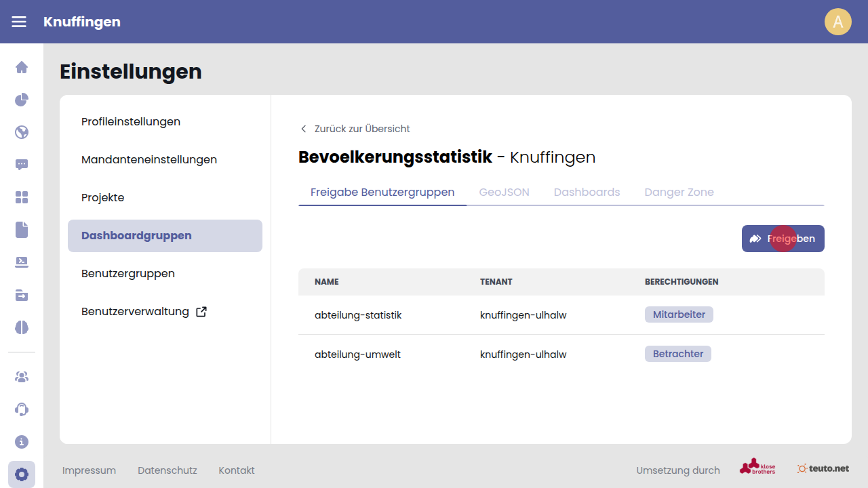The image size is (868, 488).
Task: Select Benutzergruppen in settings menu
Action: 128,274
